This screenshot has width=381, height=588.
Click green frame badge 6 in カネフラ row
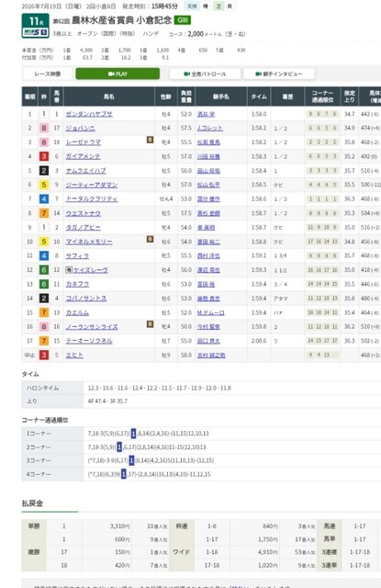[x=44, y=284]
